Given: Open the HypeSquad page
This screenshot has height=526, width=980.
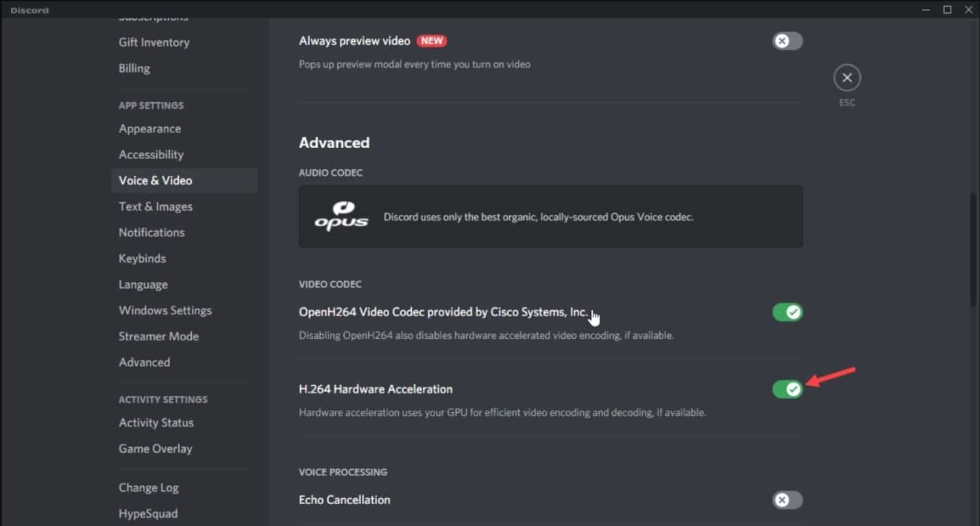Looking at the screenshot, I should coord(148,514).
